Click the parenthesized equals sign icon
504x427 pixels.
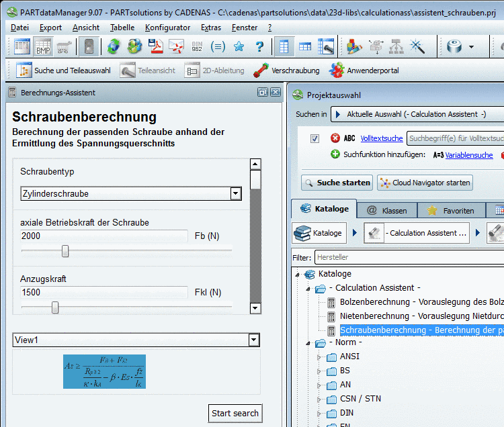[x=218, y=47]
